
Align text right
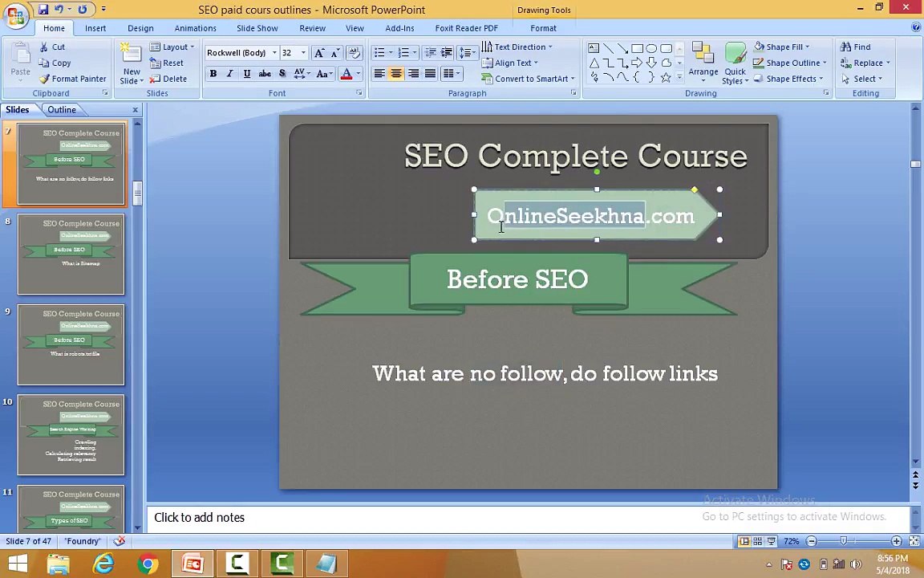click(413, 74)
